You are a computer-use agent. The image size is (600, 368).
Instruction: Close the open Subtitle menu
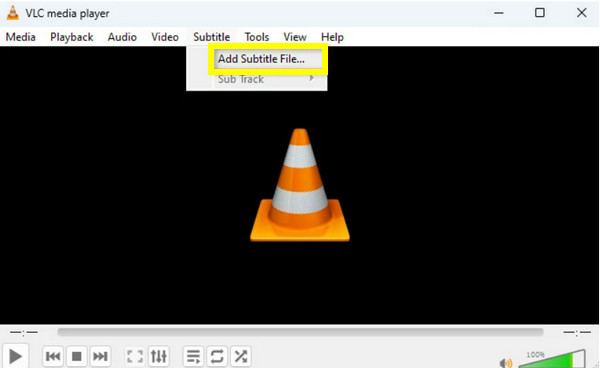tap(212, 37)
